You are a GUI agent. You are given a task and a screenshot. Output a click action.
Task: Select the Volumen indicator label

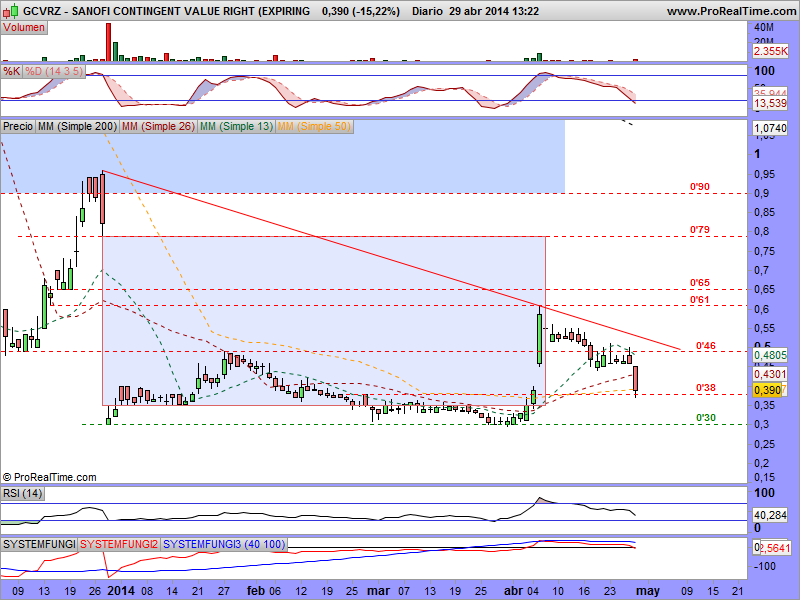[x=24, y=28]
